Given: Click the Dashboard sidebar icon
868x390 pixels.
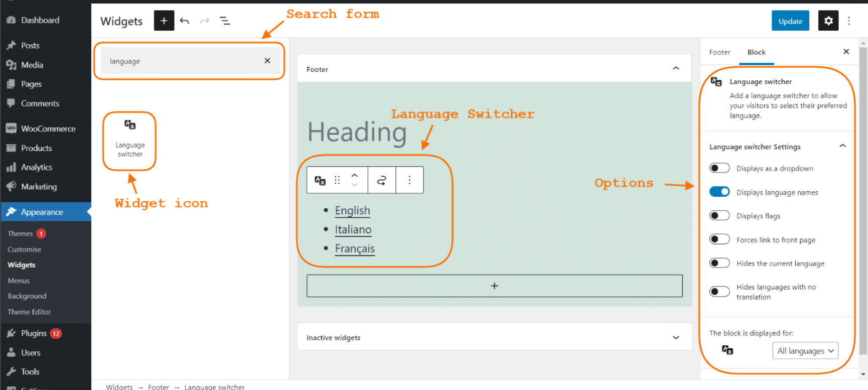Looking at the screenshot, I should click(11, 20).
